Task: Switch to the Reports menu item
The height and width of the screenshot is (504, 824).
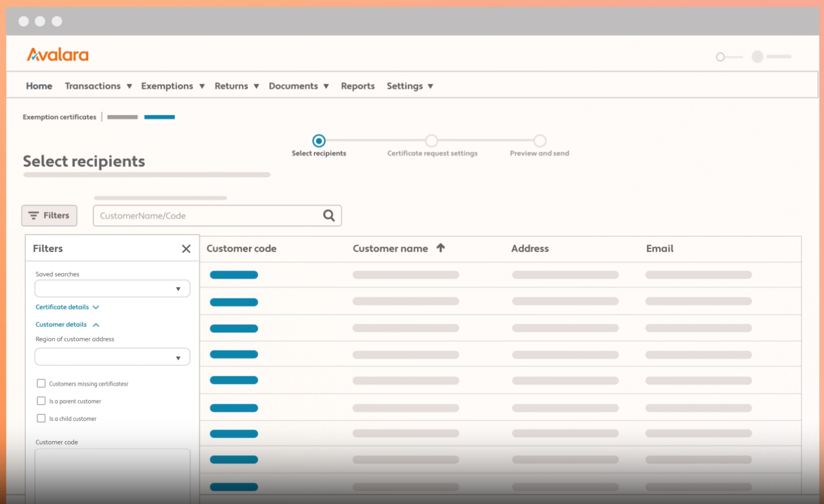Action: 357,86
